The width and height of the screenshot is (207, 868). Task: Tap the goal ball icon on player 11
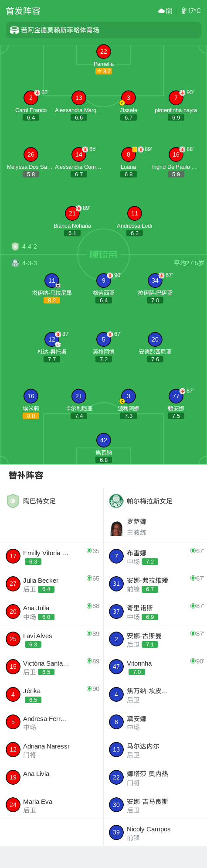coord(58,286)
